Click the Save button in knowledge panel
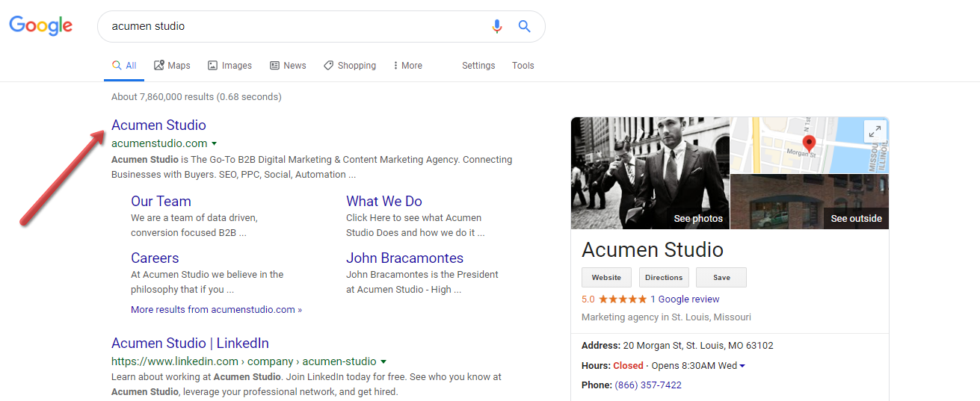 pyautogui.click(x=721, y=277)
